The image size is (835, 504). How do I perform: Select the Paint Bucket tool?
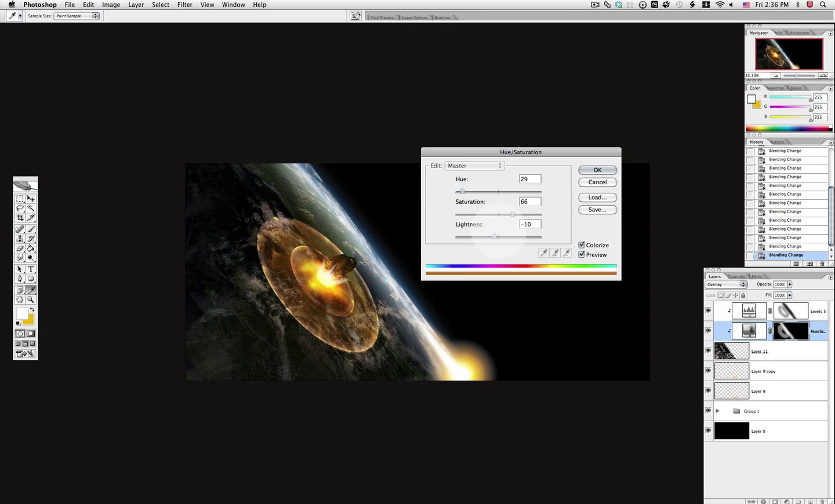(31, 248)
